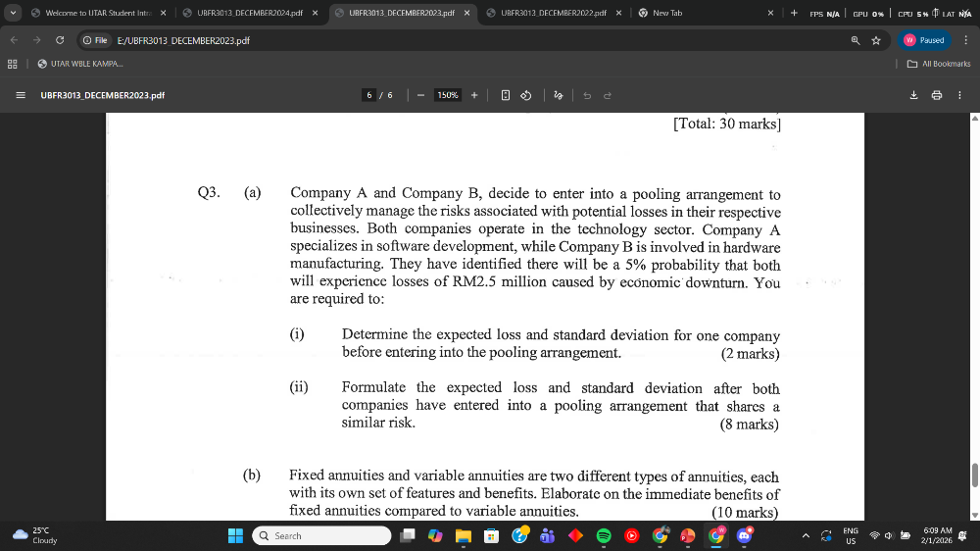Open the All Bookmarks folder

pyautogui.click(x=939, y=64)
